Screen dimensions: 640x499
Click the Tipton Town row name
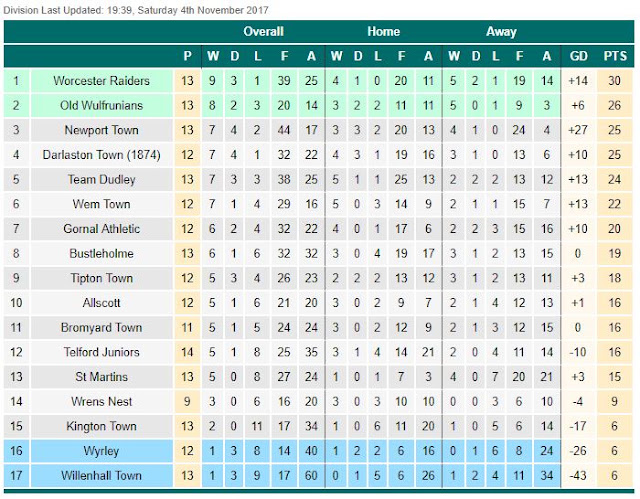click(x=101, y=278)
